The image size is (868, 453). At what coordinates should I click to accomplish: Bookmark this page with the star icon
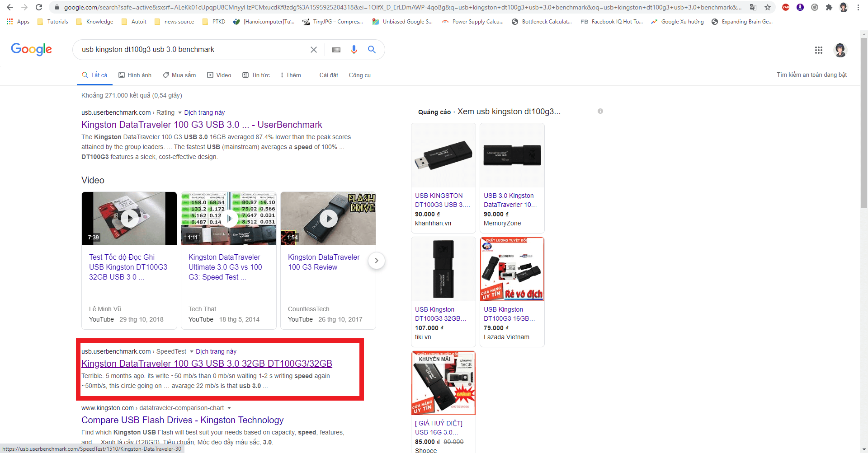tap(768, 7)
